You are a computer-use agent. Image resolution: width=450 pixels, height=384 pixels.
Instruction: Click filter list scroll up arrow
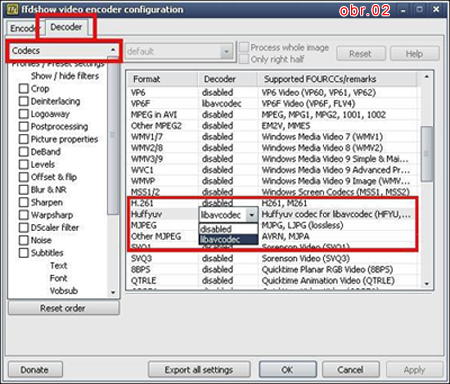[x=113, y=50]
